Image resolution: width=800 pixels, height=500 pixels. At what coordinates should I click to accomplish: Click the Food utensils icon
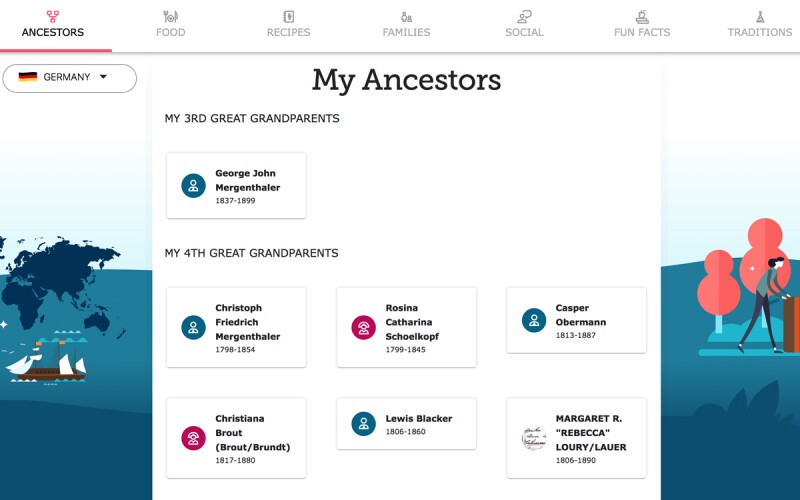coord(171,16)
